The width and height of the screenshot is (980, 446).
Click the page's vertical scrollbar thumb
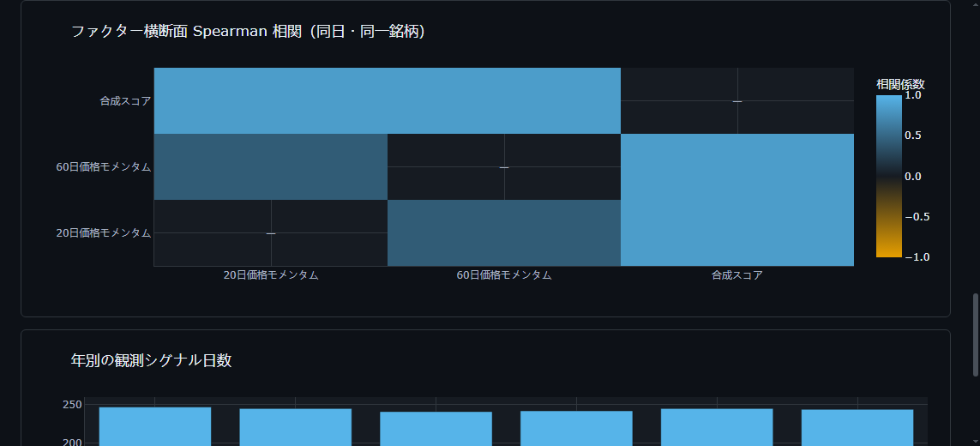(x=976, y=334)
